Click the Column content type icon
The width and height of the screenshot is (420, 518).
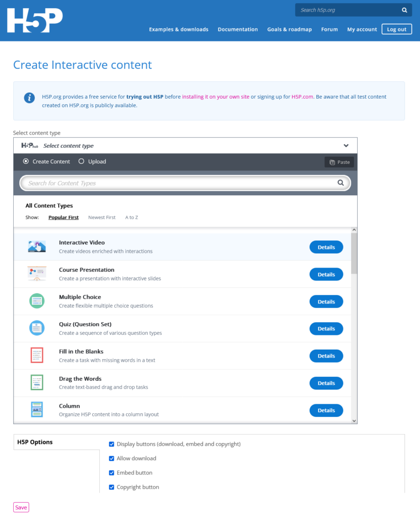(36, 410)
